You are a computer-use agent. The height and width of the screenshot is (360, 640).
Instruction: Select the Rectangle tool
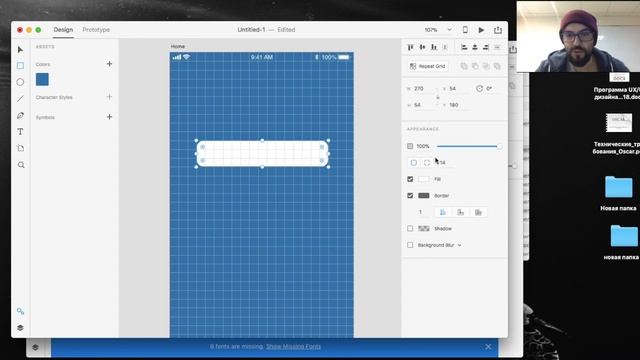click(x=20, y=66)
